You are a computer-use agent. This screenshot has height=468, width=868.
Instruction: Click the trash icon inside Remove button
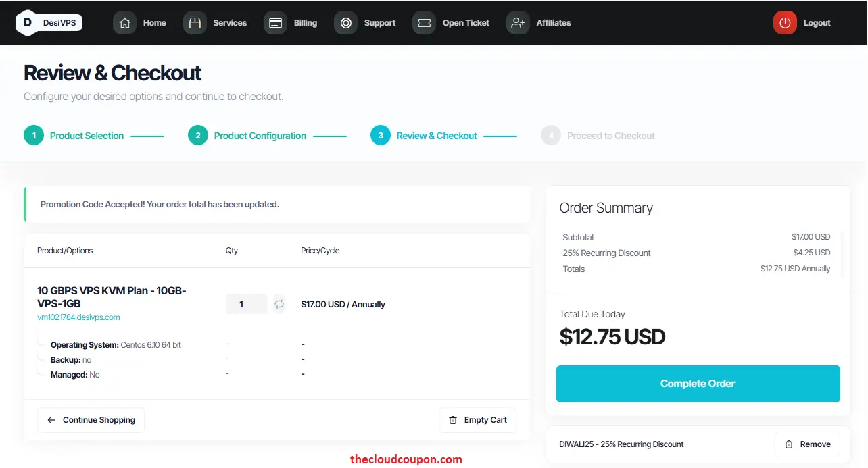coord(788,444)
